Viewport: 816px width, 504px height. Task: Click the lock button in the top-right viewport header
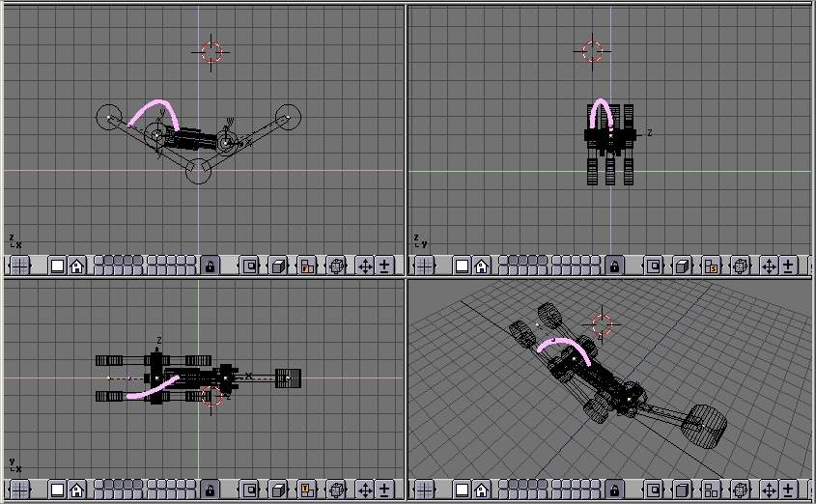614,266
